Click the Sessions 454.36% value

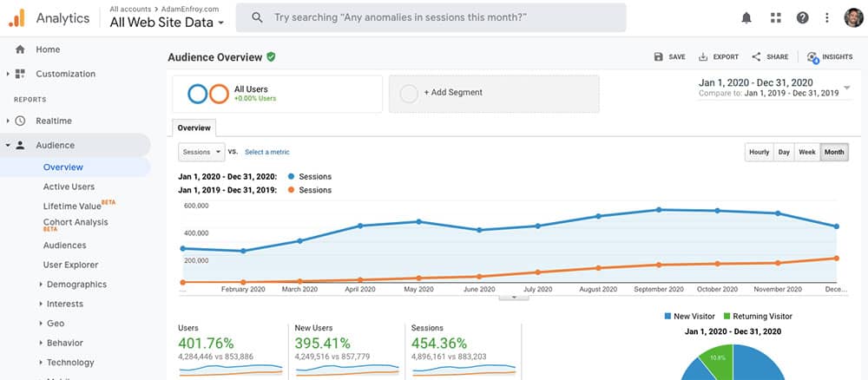pyautogui.click(x=439, y=343)
